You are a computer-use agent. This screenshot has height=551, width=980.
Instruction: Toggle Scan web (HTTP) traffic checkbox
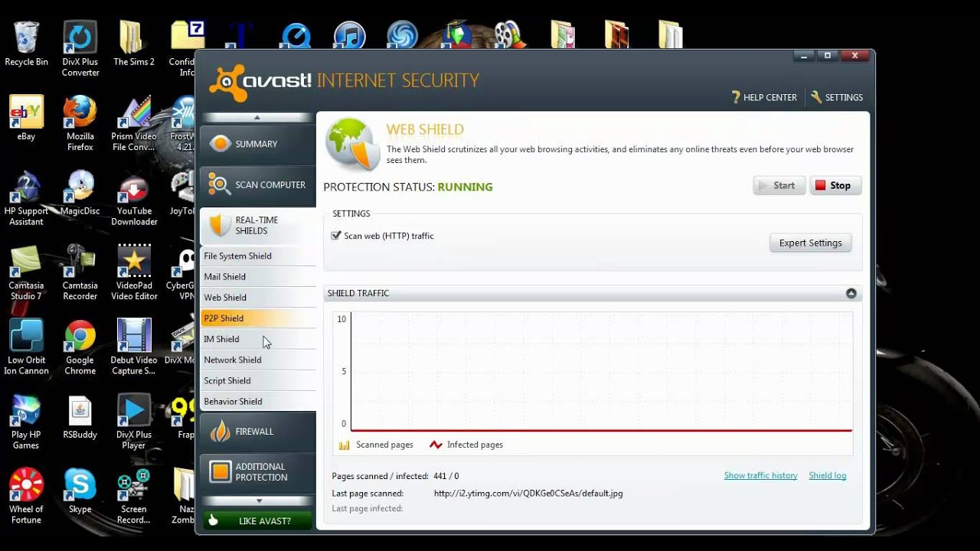tap(336, 236)
